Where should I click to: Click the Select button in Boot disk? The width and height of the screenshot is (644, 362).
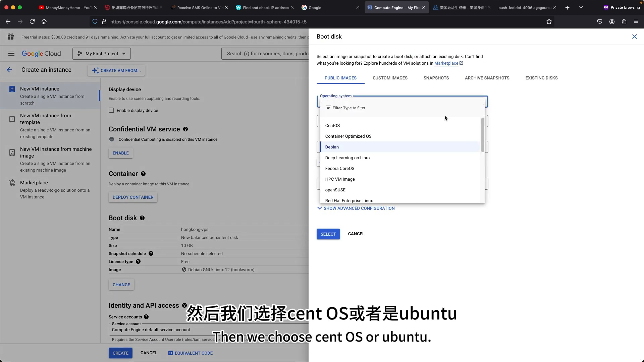tap(328, 234)
